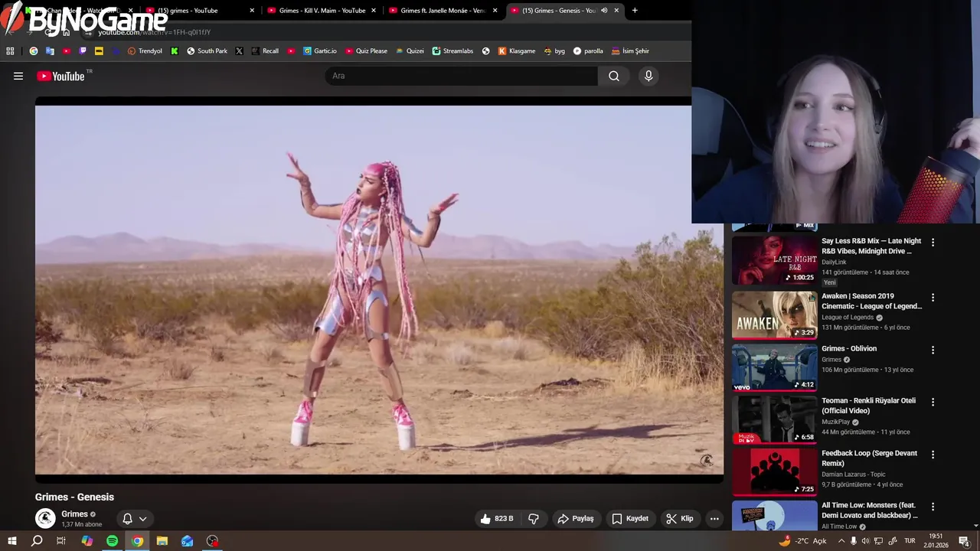Close the Kill V. Maim tab
The width and height of the screenshot is (980, 551).
(x=374, y=11)
